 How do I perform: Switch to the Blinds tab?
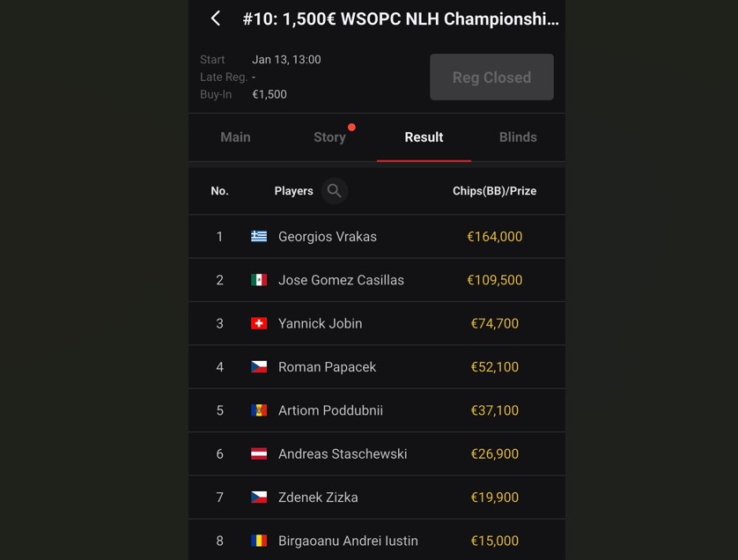click(518, 136)
